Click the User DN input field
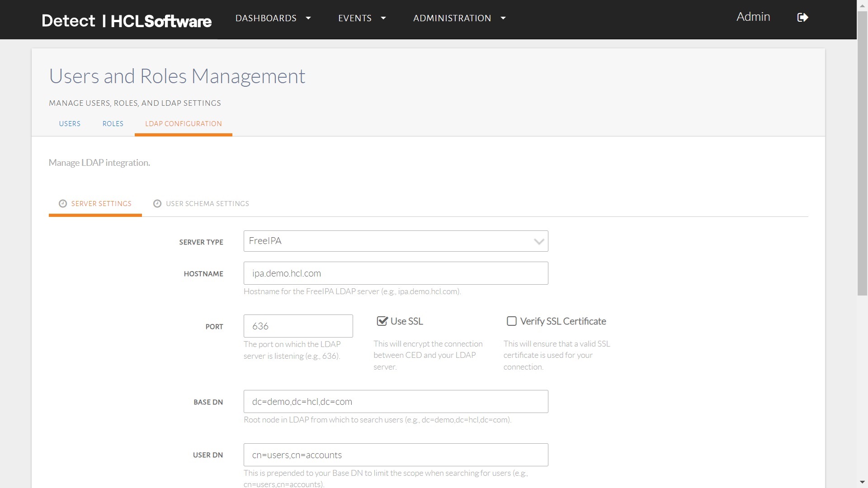 pyautogui.click(x=396, y=455)
